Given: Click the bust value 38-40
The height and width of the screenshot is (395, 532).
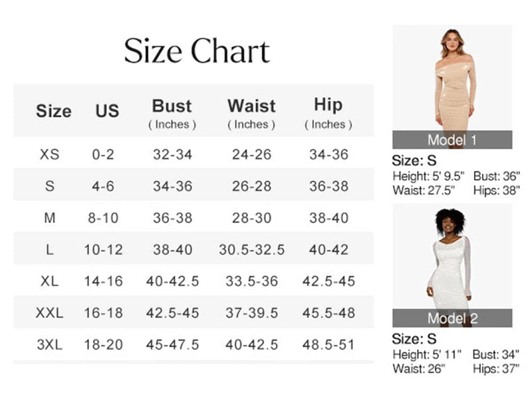Looking at the screenshot, I should click(172, 249).
